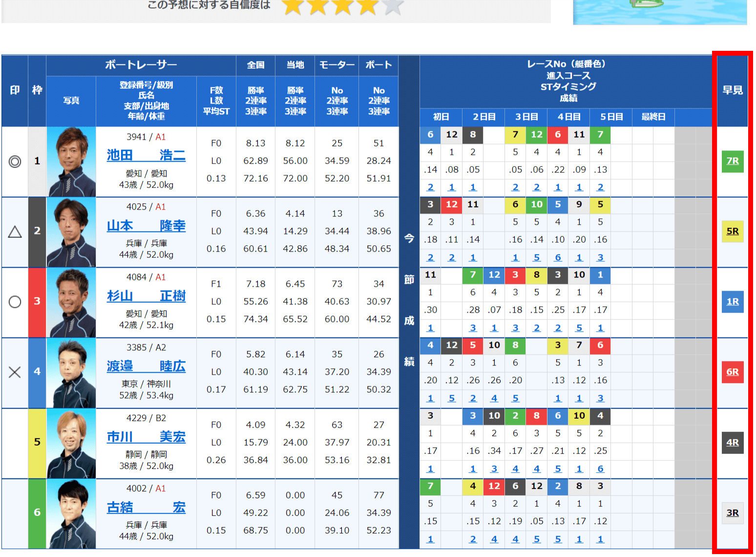Click photo of racer in lane 3

71,302
